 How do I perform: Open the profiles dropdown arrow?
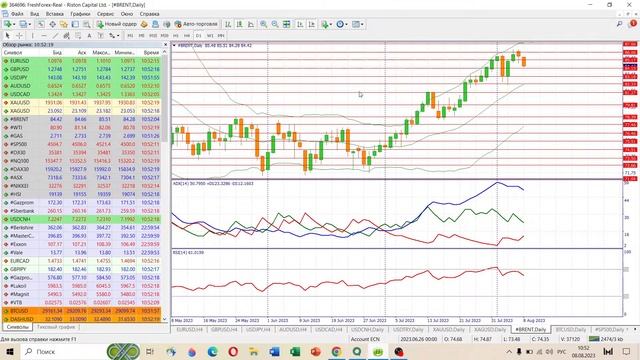click(30, 24)
